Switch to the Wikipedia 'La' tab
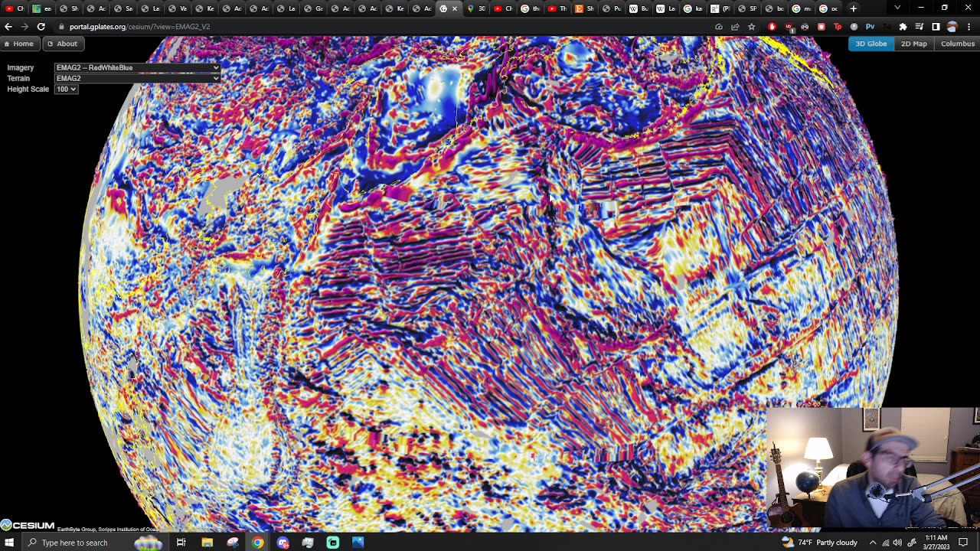Screen dimensions: 980x551 coord(665,8)
